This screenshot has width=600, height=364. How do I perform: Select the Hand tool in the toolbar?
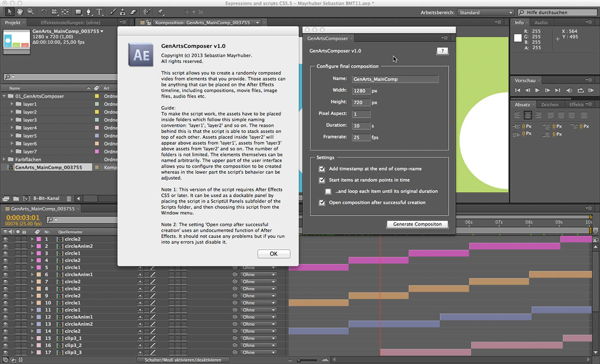20,12
